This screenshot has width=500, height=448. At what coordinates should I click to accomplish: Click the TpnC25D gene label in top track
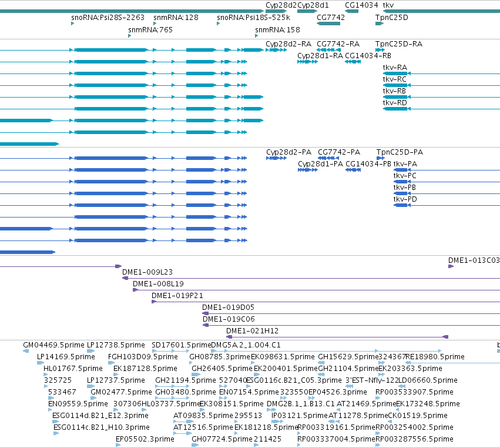coord(391,18)
